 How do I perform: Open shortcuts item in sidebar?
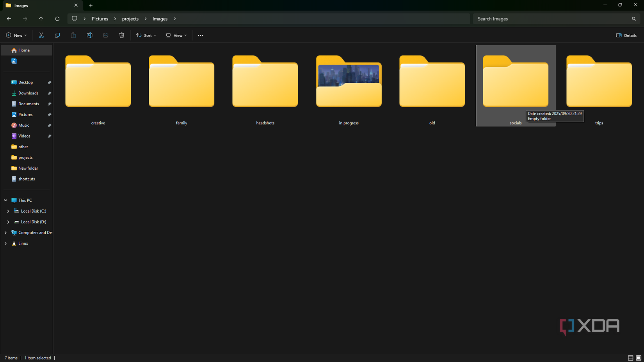27,179
